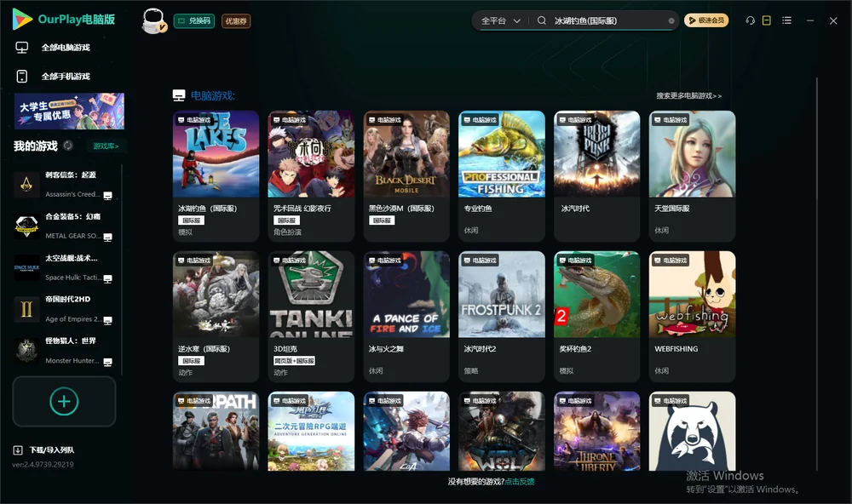Open 冰与火之舞 game card
The height and width of the screenshot is (504, 852).
(406, 317)
